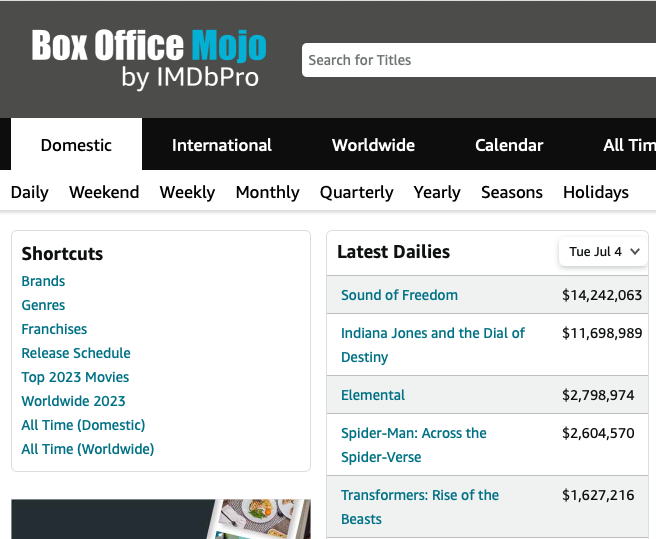Screen dimensions: 656x539
Task: Choose the Monthly sub-menu item
Action: coord(267,192)
